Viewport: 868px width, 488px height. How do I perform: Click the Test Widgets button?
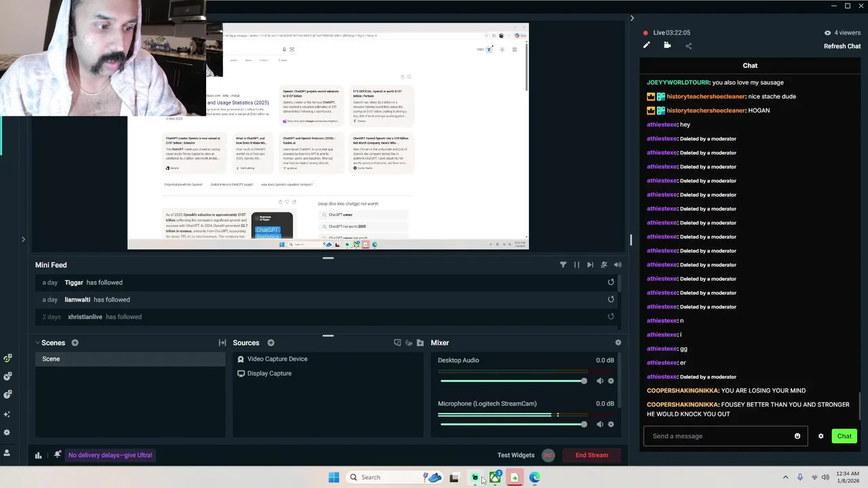tap(516, 455)
